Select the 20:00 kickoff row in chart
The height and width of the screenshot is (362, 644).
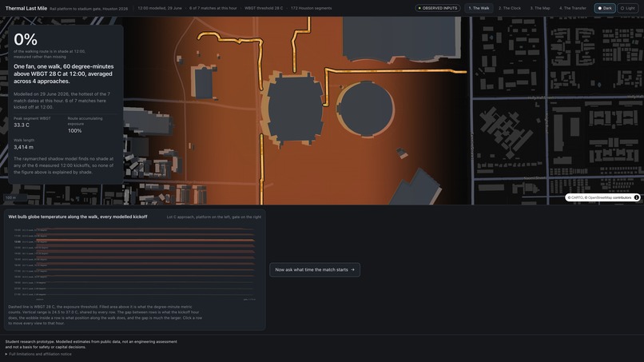pos(134,288)
